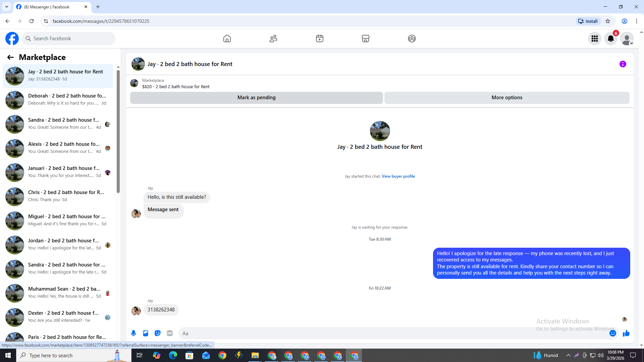Open the emoji picker in message box
Image resolution: width=644 pixels, height=362 pixels.
pyautogui.click(x=613, y=333)
